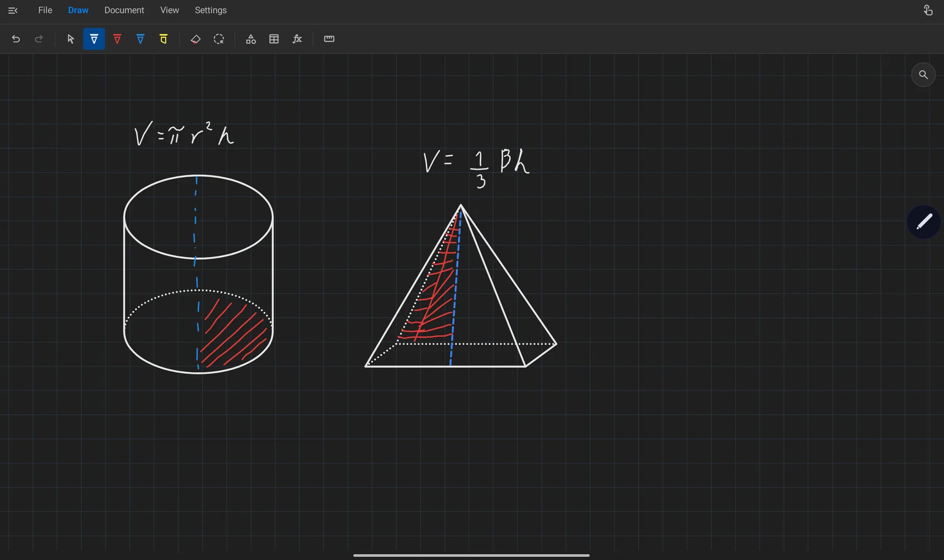Open the Document menu

pos(124,10)
